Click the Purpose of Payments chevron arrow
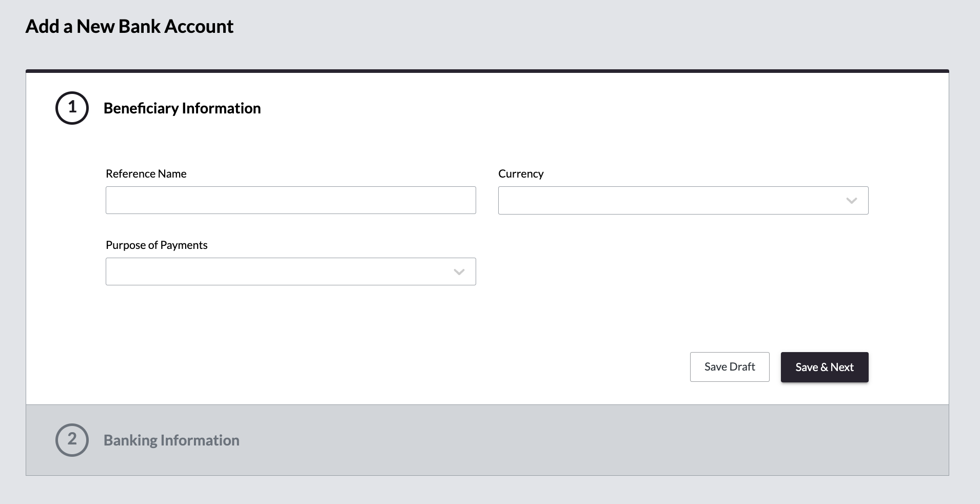Image resolution: width=980 pixels, height=504 pixels. point(459,272)
